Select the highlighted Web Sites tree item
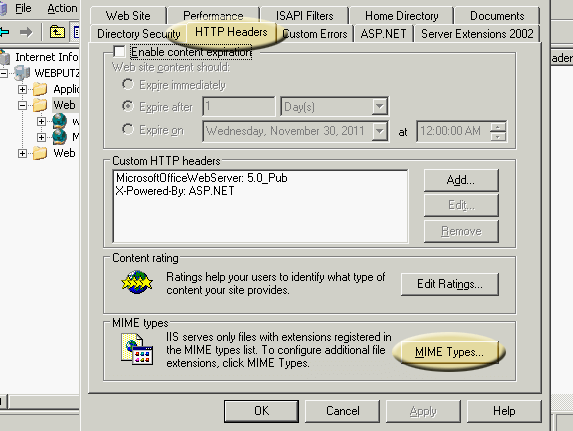 click(64, 105)
